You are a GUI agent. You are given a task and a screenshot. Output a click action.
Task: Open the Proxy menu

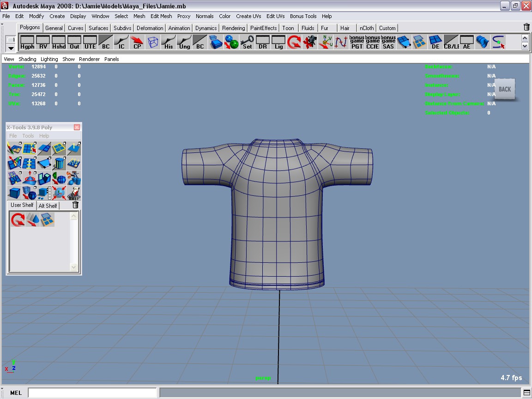[x=183, y=16]
